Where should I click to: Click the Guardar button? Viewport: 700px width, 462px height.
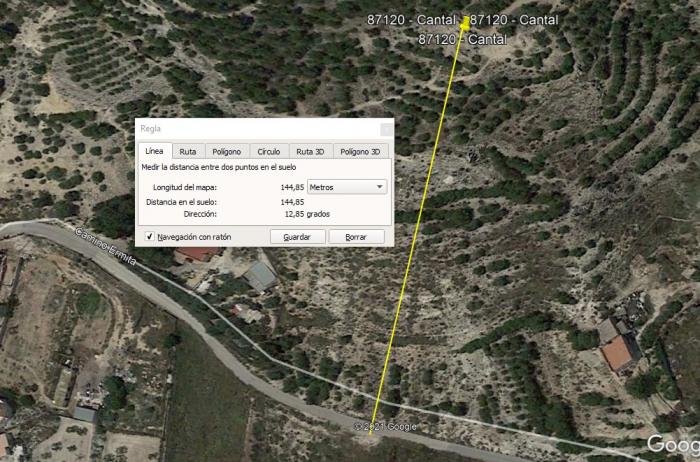pyautogui.click(x=297, y=237)
